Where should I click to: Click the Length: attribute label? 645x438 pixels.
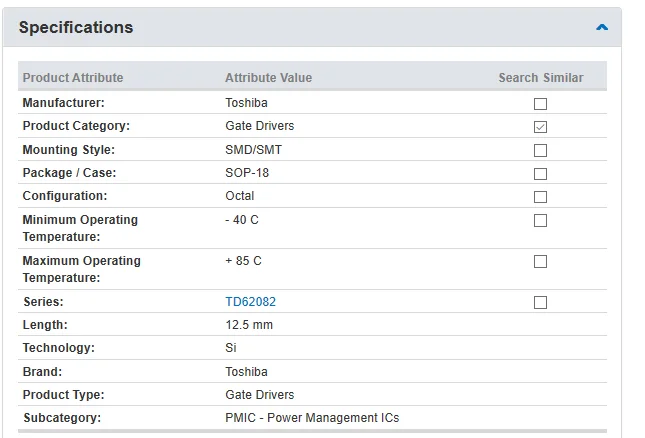[x=45, y=324]
